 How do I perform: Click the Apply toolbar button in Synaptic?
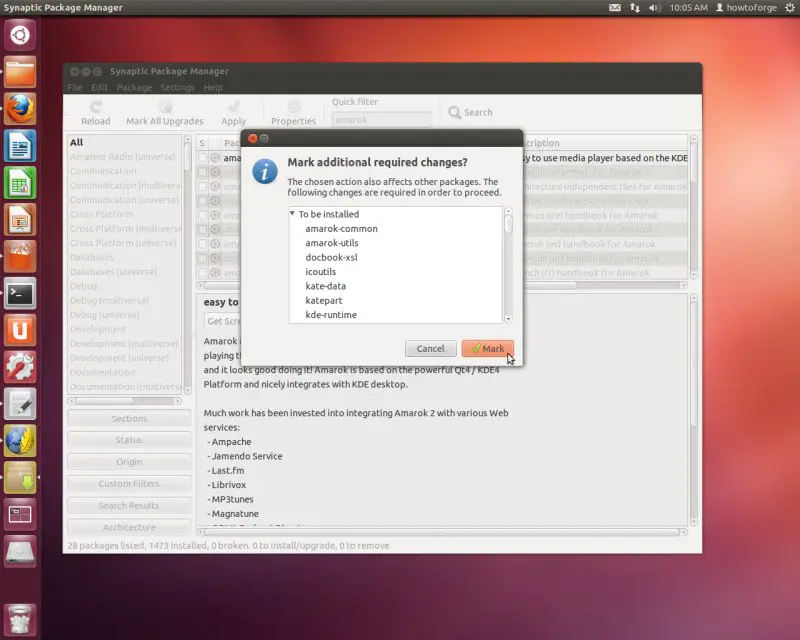[x=234, y=113]
